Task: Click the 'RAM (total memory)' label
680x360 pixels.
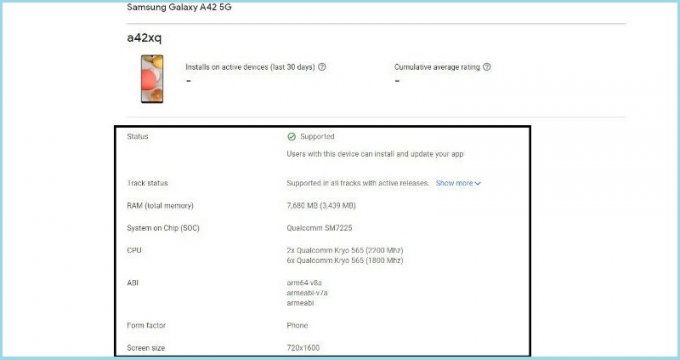Action: (x=160, y=206)
